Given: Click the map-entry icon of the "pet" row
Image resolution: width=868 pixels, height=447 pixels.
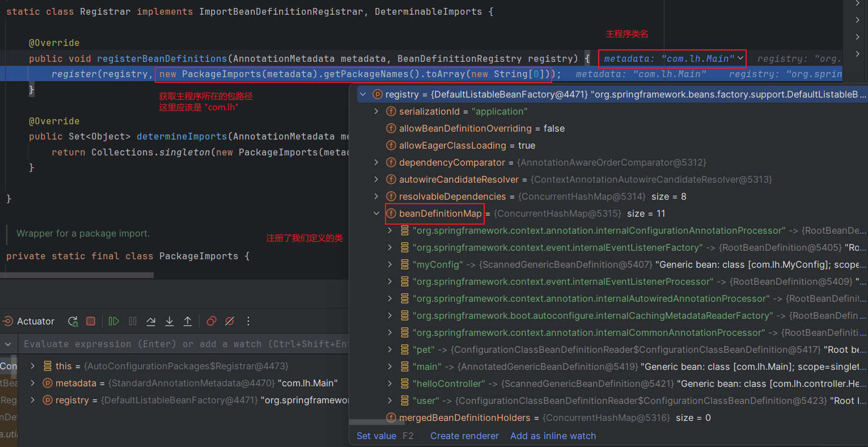Looking at the screenshot, I should (404, 349).
